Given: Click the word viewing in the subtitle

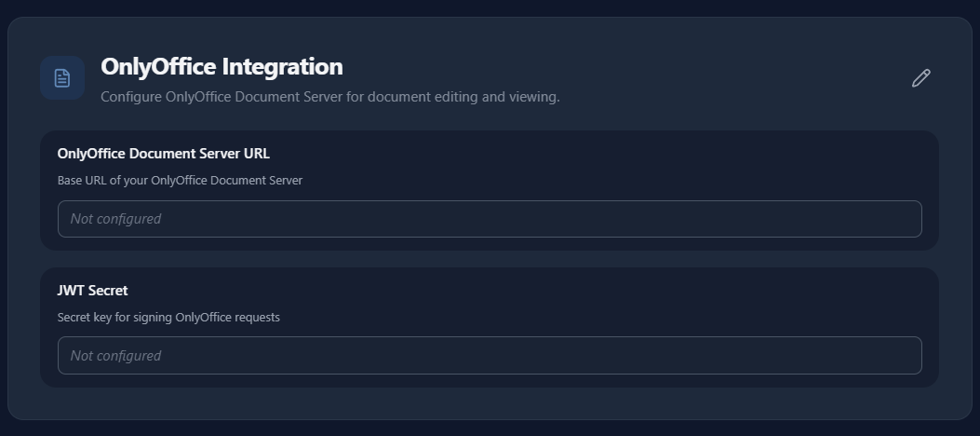Looking at the screenshot, I should point(532,97).
